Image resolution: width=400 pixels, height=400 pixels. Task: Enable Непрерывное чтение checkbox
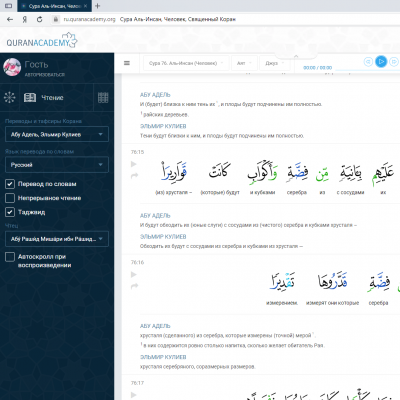pyautogui.click(x=10, y=198)
